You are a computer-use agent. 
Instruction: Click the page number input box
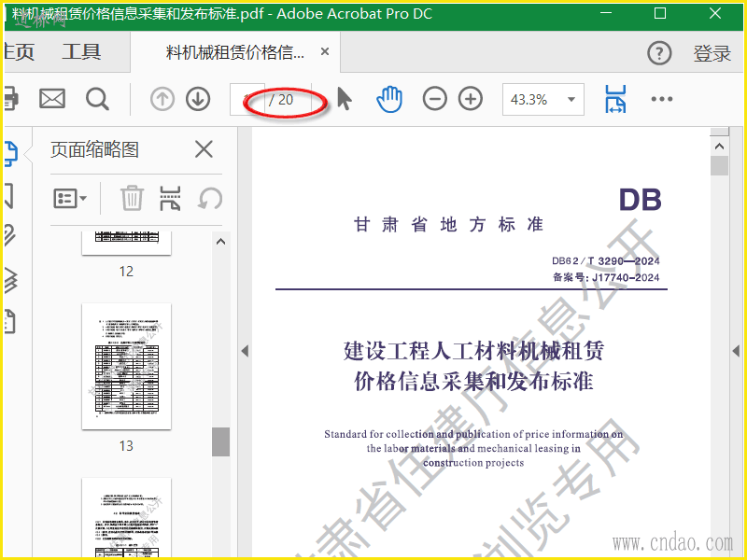[247, 99]
